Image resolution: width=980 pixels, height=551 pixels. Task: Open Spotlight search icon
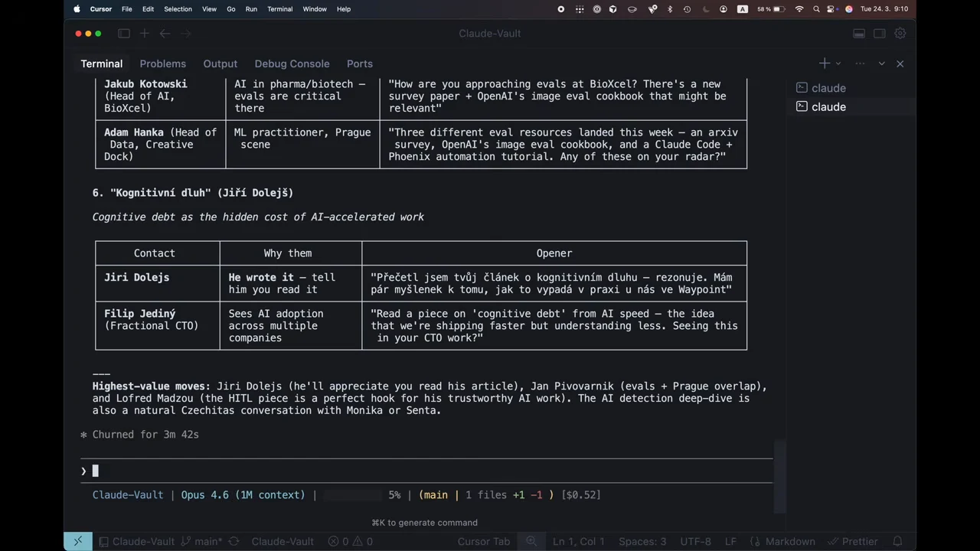tap(817, 9)
